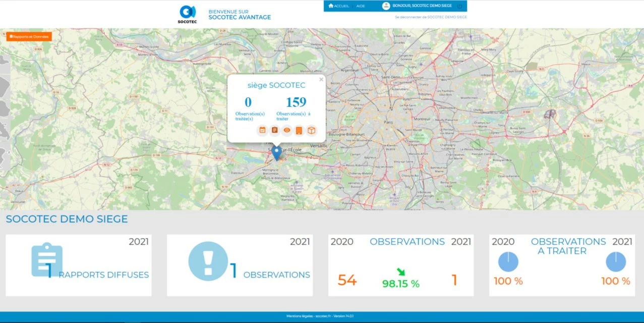Click SOCOTEC DEMO SIEGE section heading
The height and width of the screenshot is (323, 644).
67,219
